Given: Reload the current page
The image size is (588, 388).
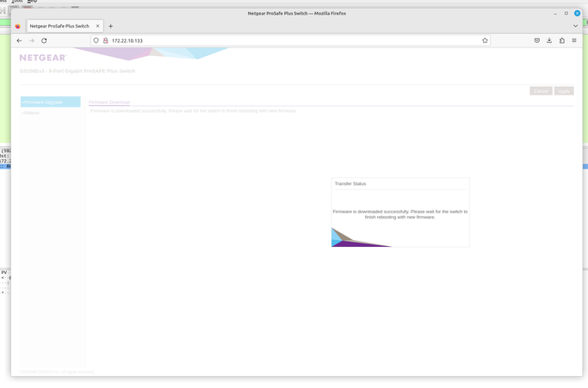Looking at the screenshot, I should click(44, 40).
